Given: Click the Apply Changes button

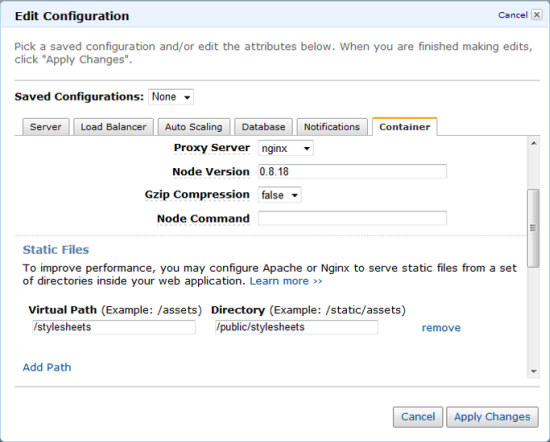Looking at the screenshot, I should tap(492, 417).
